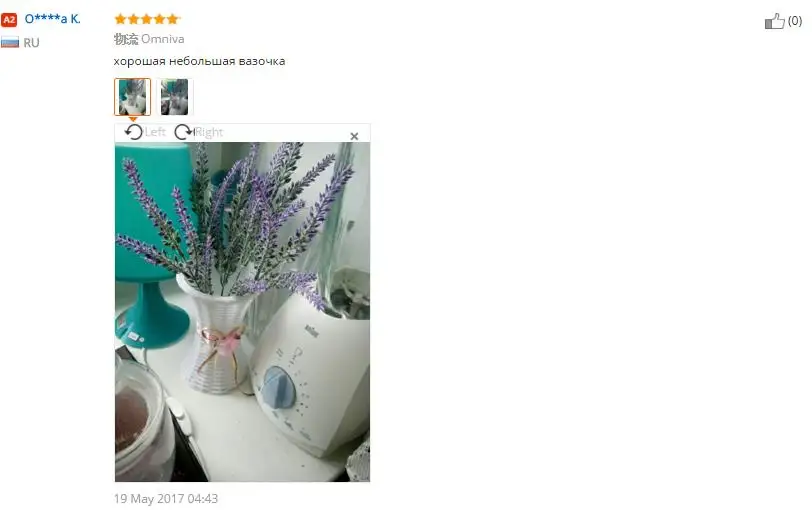Click the enlarged lavender vase photo
This screenshot has width=812, height=510.
pyautogui.click(x=242, y=312)
